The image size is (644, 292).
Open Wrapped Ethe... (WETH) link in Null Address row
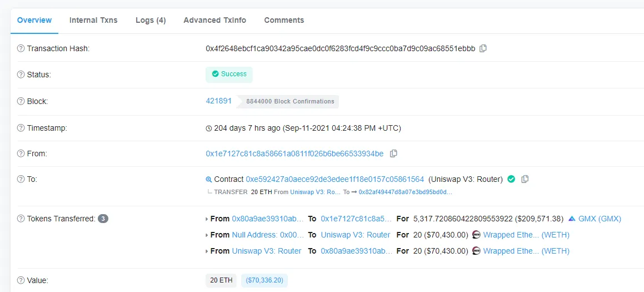click(526, 235)
